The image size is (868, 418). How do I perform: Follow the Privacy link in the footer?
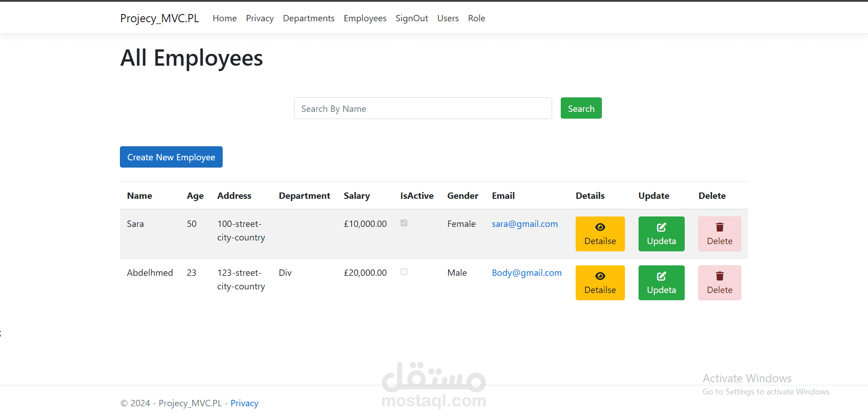pos(244,403)
